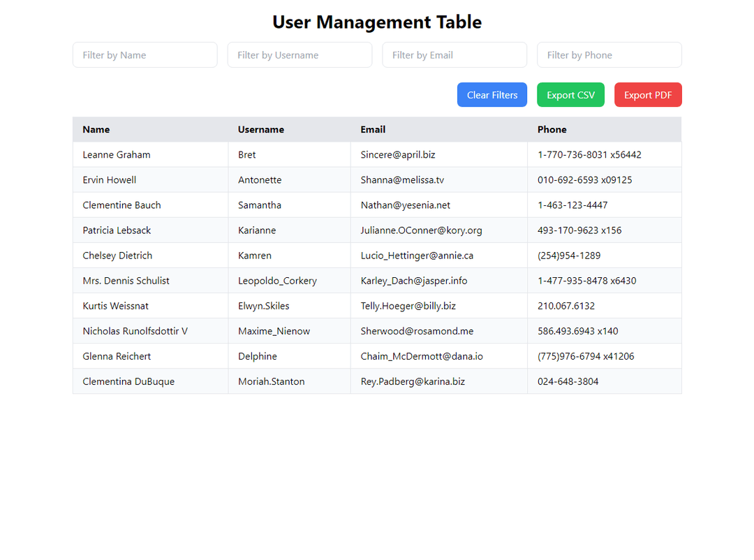Activate the Filter by Phone field
Image resolution: width=754 pixels, height=560 pixels.
tap(609, 55)
